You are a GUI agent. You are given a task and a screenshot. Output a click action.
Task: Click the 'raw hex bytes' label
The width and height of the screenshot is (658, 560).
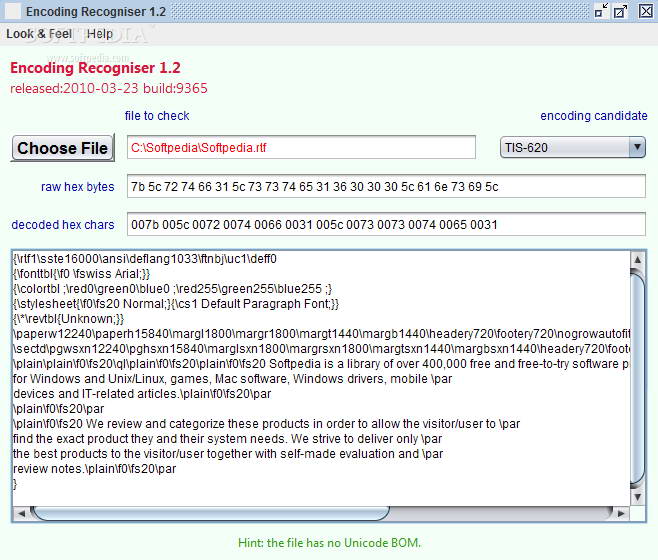78,186
